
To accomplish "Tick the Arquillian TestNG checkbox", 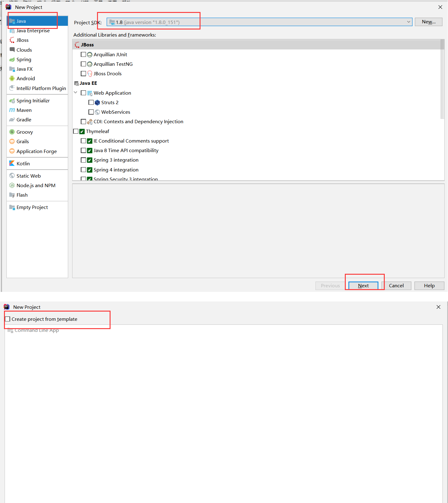I will [83, 64].
